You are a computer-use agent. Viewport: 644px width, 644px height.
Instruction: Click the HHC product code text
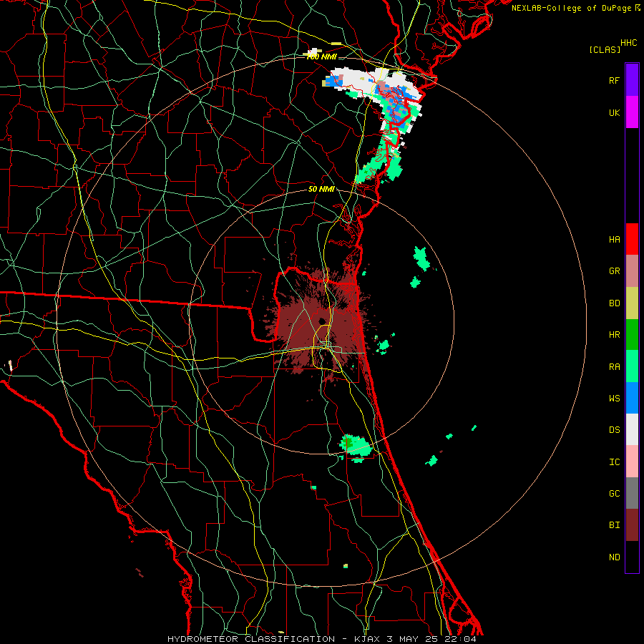(628, 43)
